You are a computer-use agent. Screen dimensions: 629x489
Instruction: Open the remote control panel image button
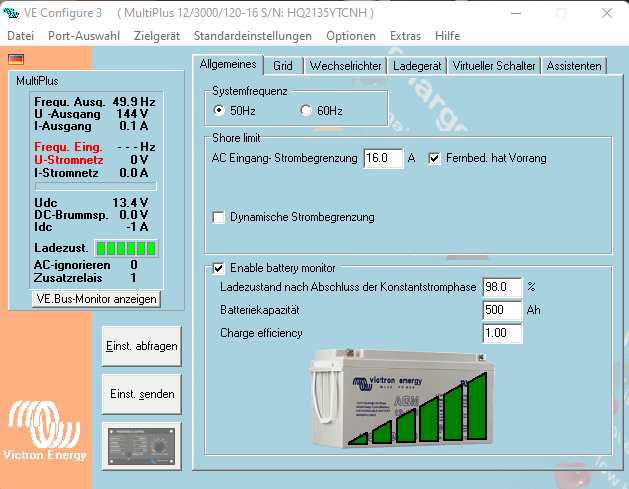(x=142, y=446)
